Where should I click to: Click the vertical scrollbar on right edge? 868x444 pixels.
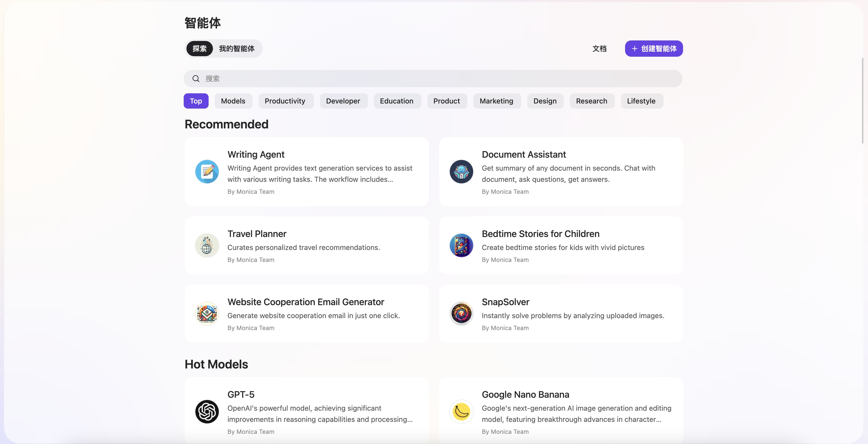862,101
